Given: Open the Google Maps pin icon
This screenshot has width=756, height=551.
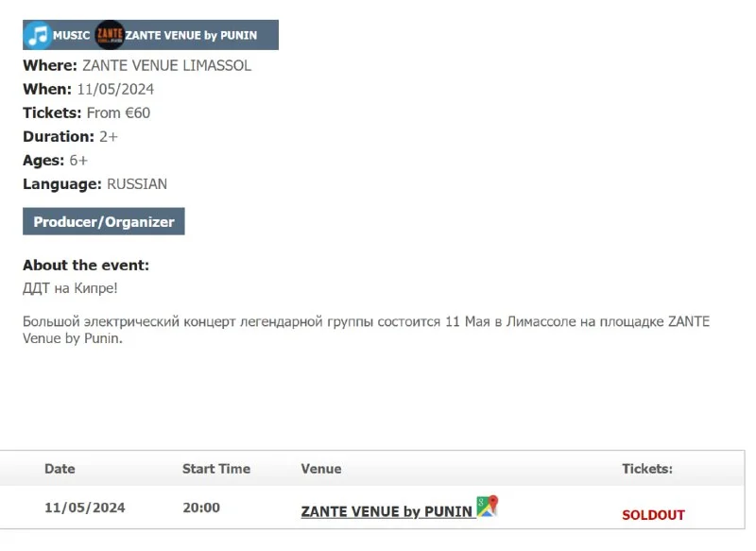Looking at the screenshot, I should [x=487, y=506].
